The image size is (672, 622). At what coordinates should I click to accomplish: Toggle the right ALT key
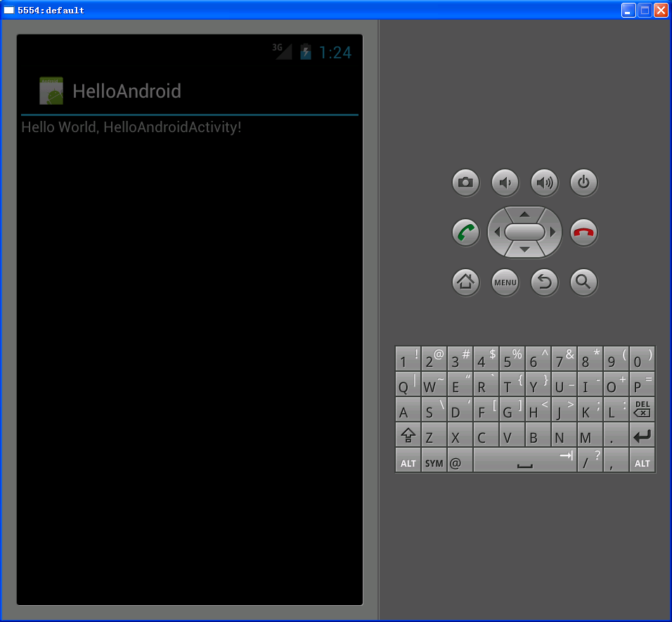point(642,460)
